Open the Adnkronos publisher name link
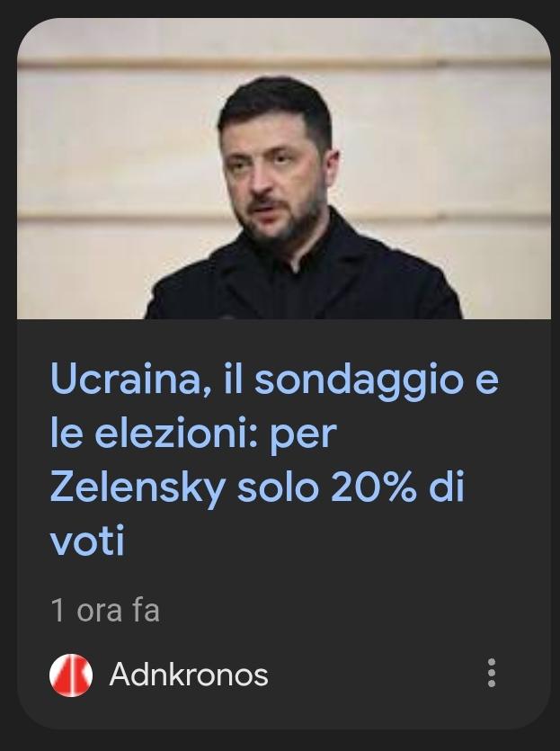This screenshot has height=751, width=560. click(189, 675)
